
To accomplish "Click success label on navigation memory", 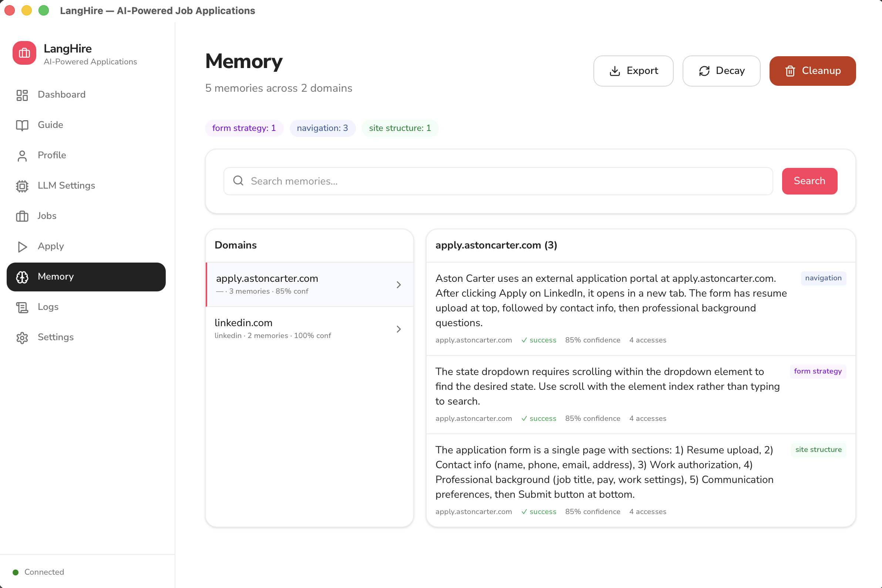I will click(539, 340).
